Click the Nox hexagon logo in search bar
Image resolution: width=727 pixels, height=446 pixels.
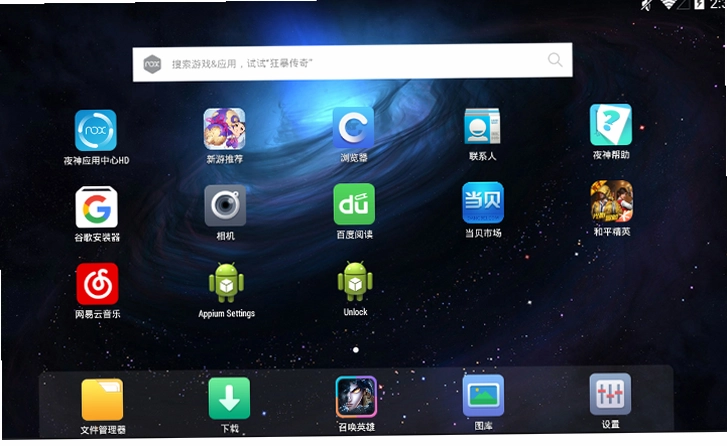coord(152,64)
